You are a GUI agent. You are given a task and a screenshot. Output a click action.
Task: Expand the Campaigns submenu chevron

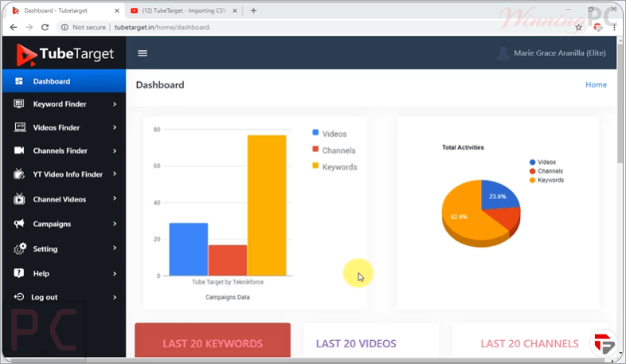click(x=115, y=224)
